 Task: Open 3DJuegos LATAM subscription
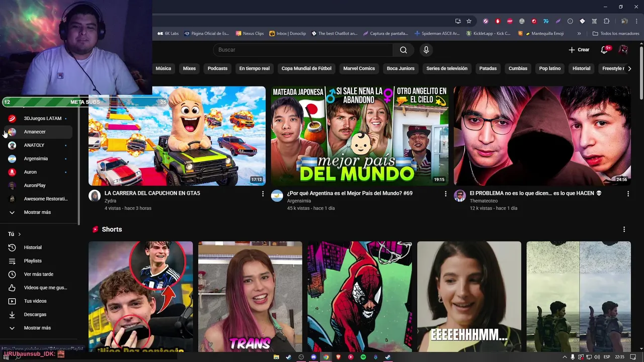point(39,119)
